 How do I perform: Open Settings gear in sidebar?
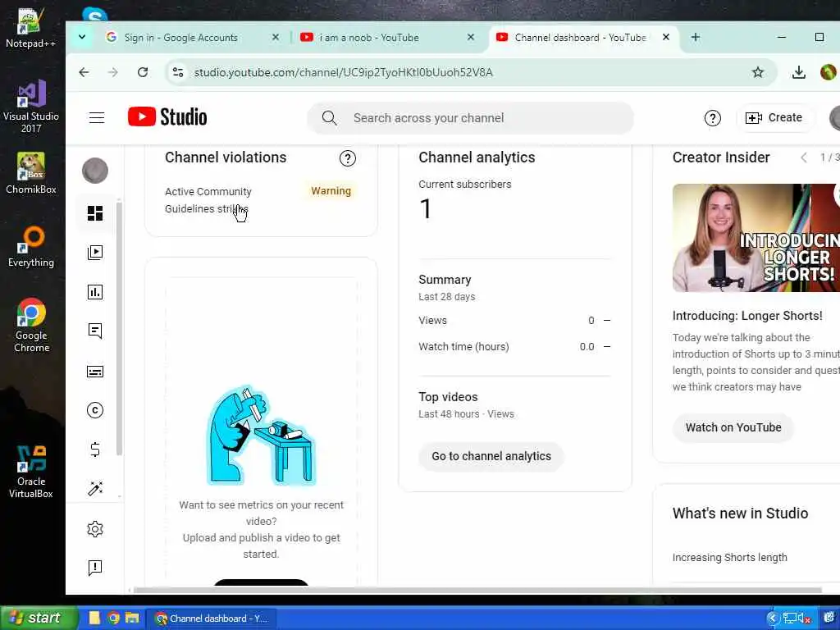pos(95,529)
